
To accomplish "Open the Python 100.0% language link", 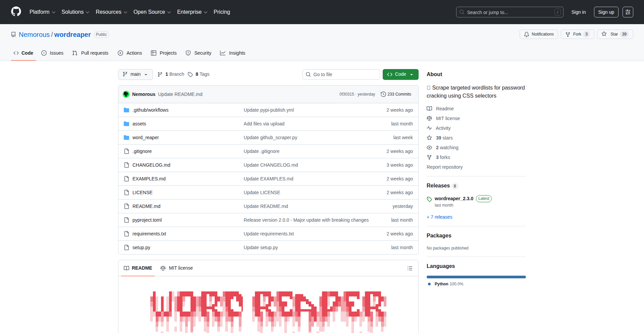I will click(446, 284).
